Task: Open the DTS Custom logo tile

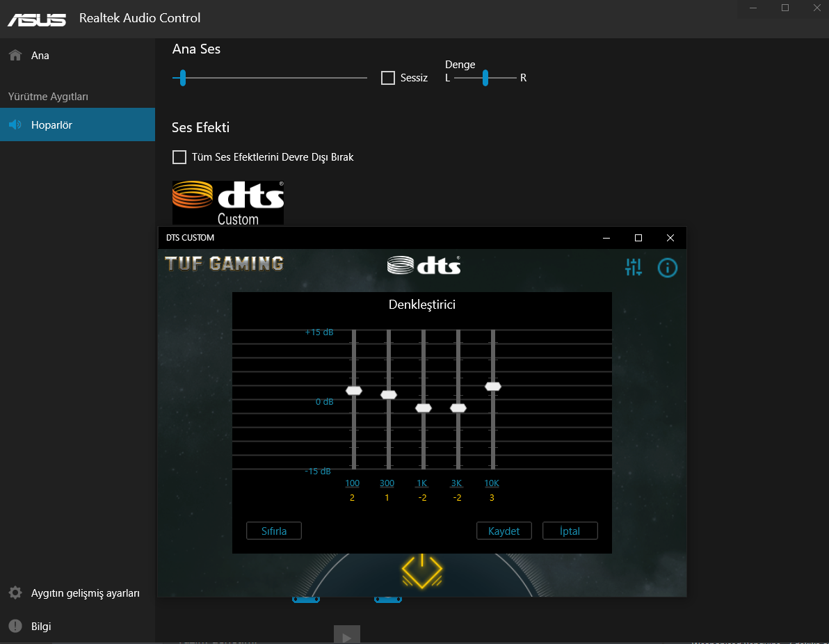Action: (x=228, y=203)
